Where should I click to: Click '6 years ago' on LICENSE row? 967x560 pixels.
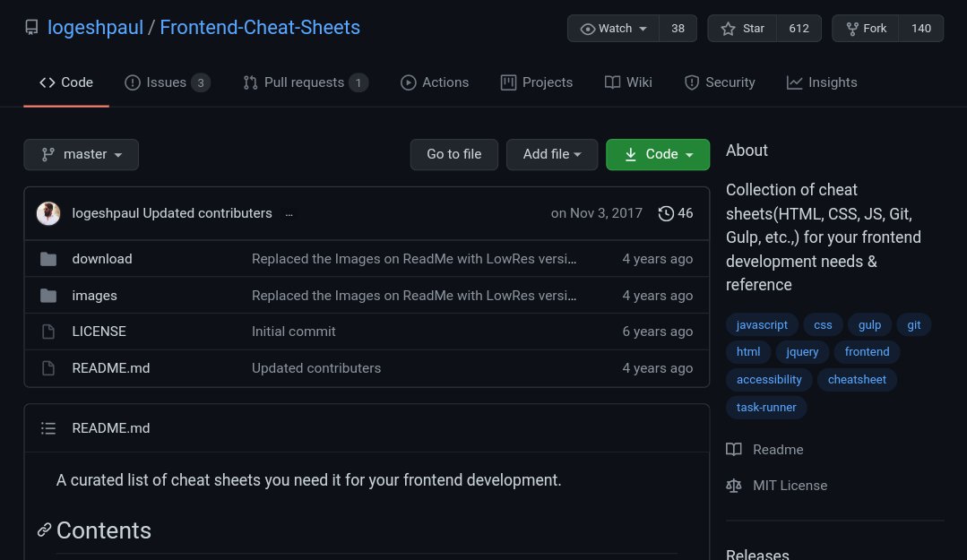click(x=658, y=332)
